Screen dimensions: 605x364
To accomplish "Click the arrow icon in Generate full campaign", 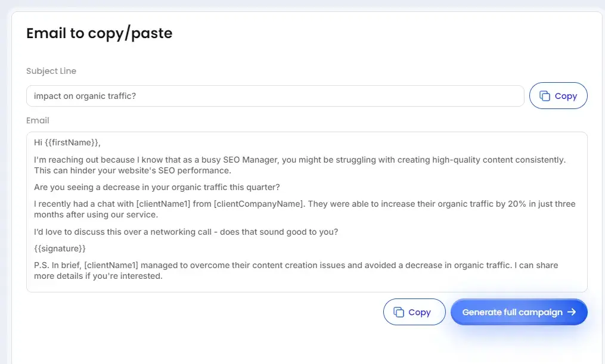I will click(570, 312).
